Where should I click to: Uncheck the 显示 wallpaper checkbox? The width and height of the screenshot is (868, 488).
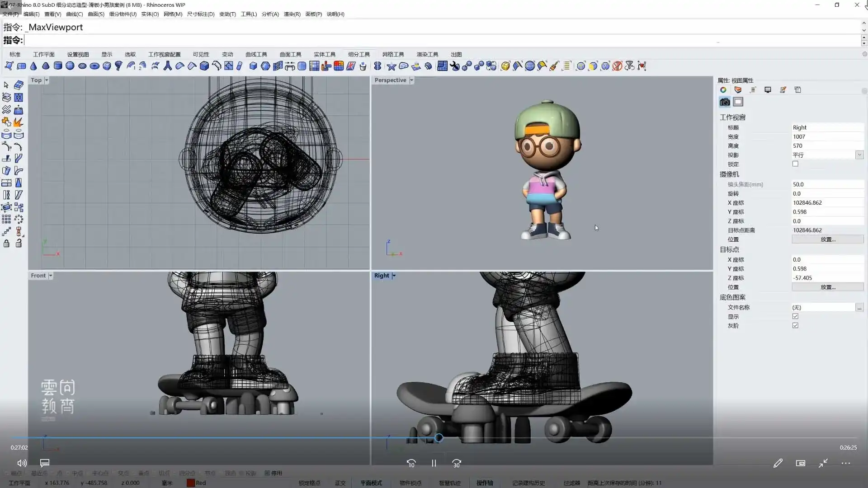tap(795, 316)
